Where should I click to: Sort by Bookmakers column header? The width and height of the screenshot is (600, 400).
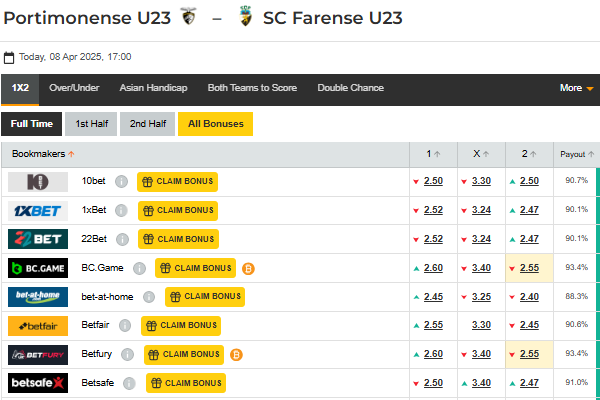(x=43, y=154)
